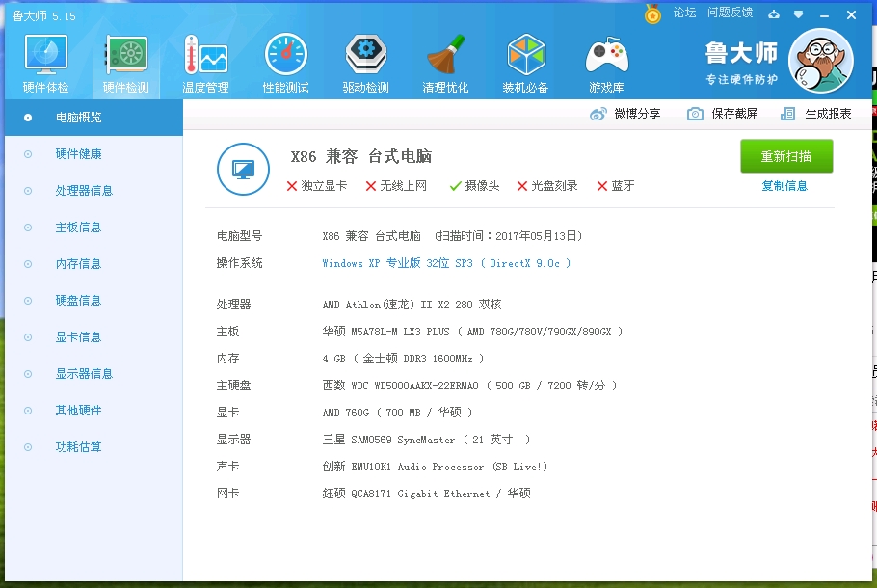
Task: Click the 鲁大师 cartoon avatar logo
Action: [820, 61]
